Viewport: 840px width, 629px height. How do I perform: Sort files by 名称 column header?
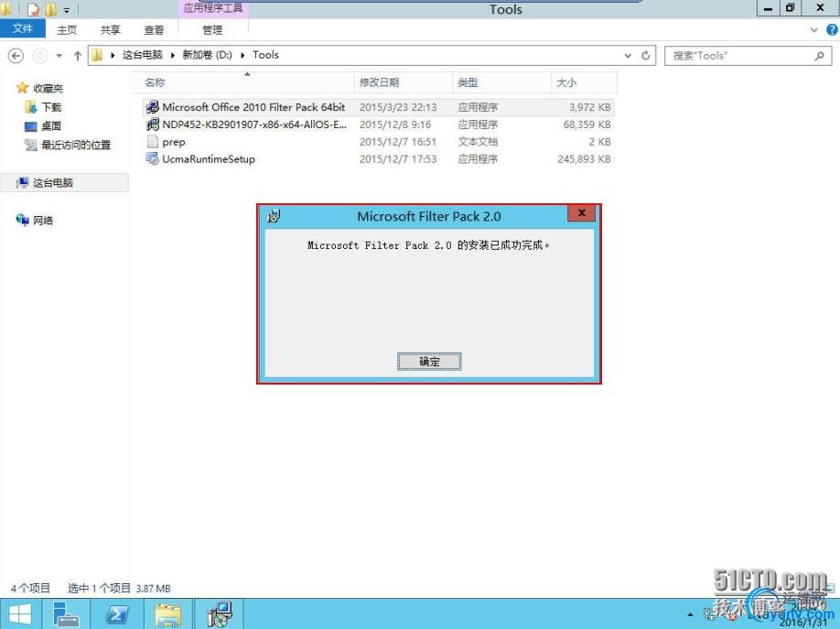243,82
